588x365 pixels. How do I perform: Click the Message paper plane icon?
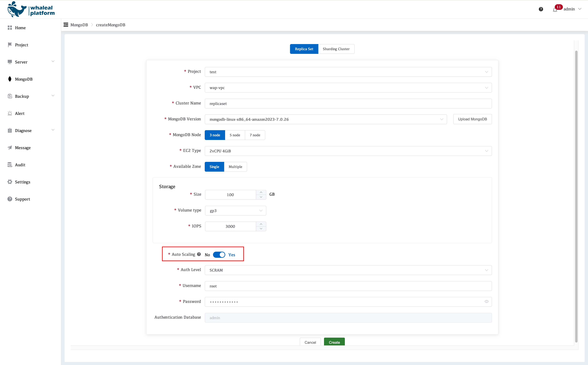(x=10, y=147)
